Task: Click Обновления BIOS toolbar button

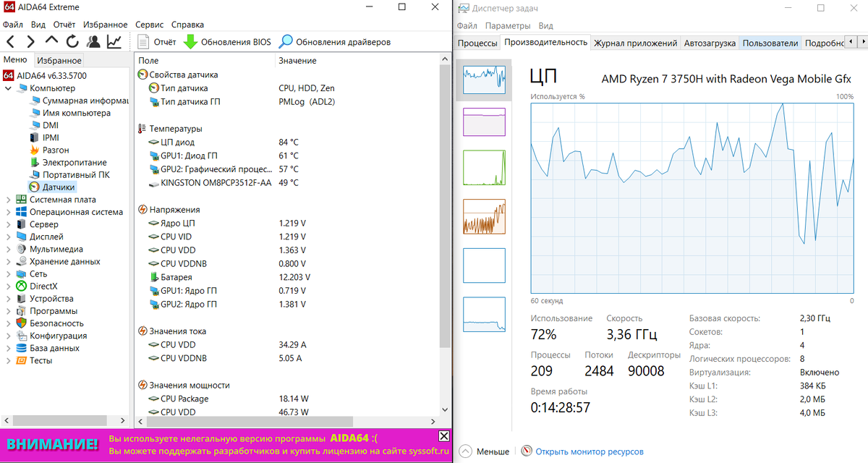Action: [227, 42]
